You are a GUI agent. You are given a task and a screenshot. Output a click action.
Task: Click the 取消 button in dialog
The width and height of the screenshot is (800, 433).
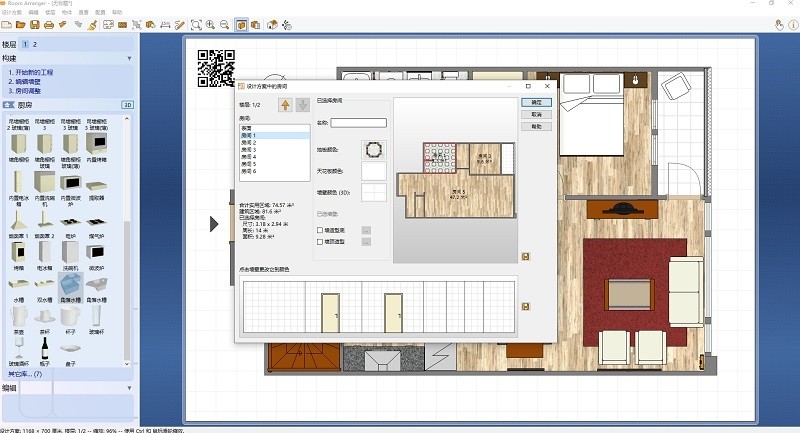(536, 114)
